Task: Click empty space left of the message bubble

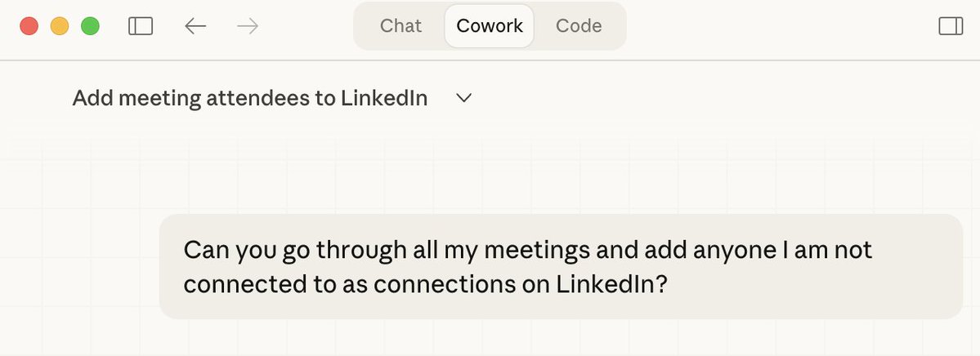Action: 82,266
